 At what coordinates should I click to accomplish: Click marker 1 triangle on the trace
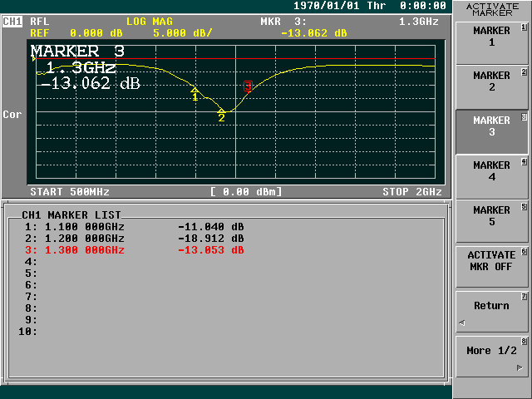click(195, 90)
